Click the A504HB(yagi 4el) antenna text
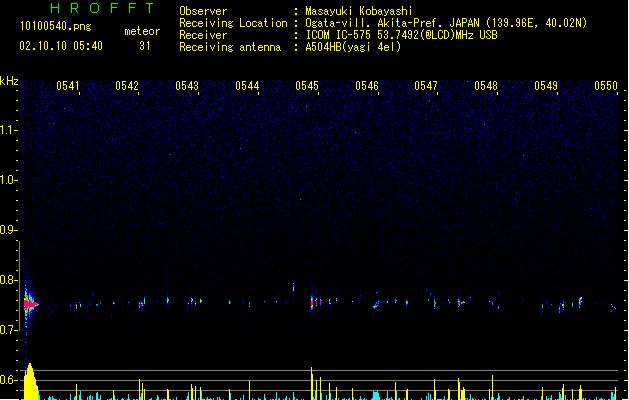This screenshot has width=629, height=400. tap(353, 47)
